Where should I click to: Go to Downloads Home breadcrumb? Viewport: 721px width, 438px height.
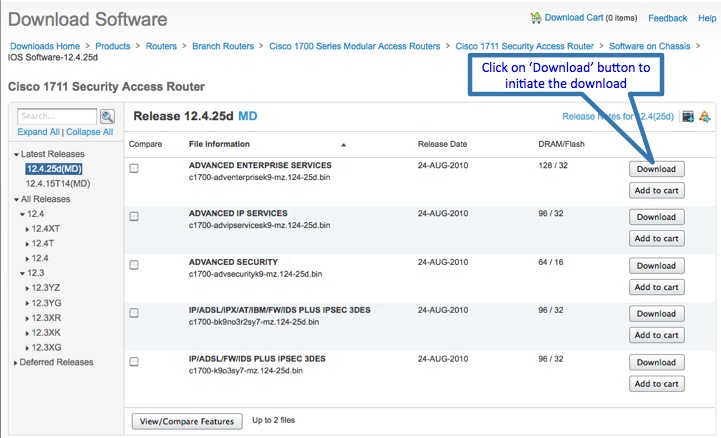coord(45,46)
